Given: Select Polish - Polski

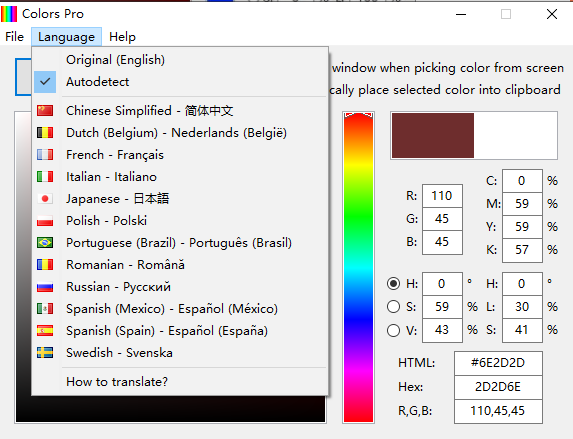Looking at the screenshot, I should pos(180,221).
